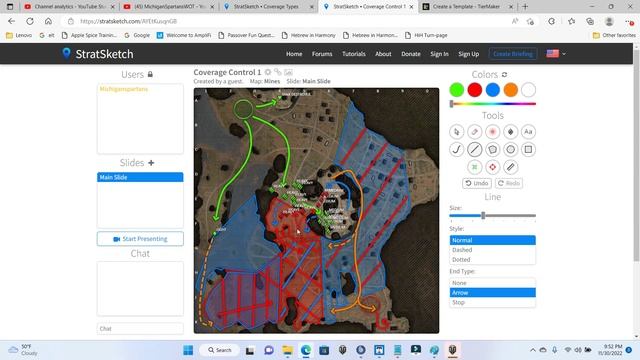Screen dimensions: 640x360
Task: Click the Chat input field
Action: click(x=140, y=329)
